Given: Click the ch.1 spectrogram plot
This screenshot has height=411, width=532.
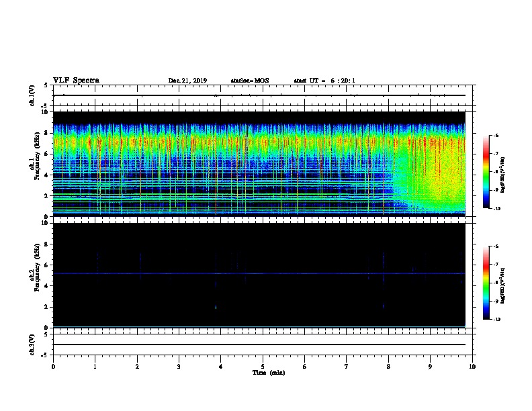Looking at the screenshot, I should (x=259, y=164).
